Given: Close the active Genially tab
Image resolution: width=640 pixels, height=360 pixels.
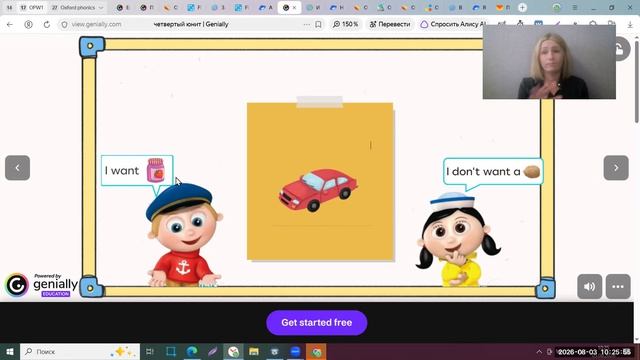Looking at the screenshot, I should click(x=294, y=8).
